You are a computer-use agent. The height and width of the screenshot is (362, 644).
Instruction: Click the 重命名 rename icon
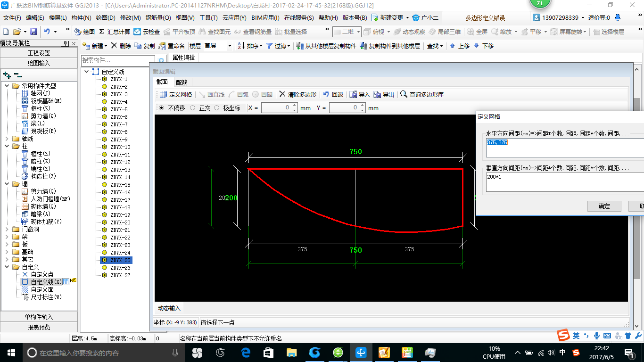point(172,46)
